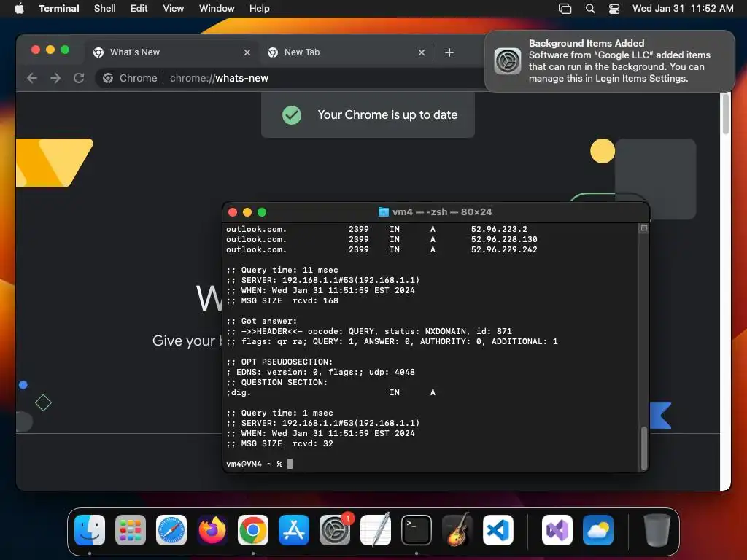Click the Login Items notification settings icon

[x=508, y=61]
